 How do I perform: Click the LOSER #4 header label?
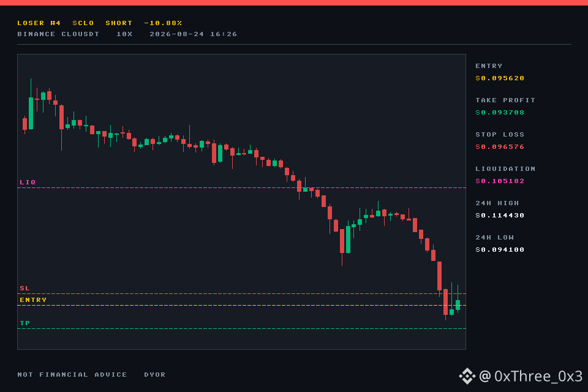39,23
